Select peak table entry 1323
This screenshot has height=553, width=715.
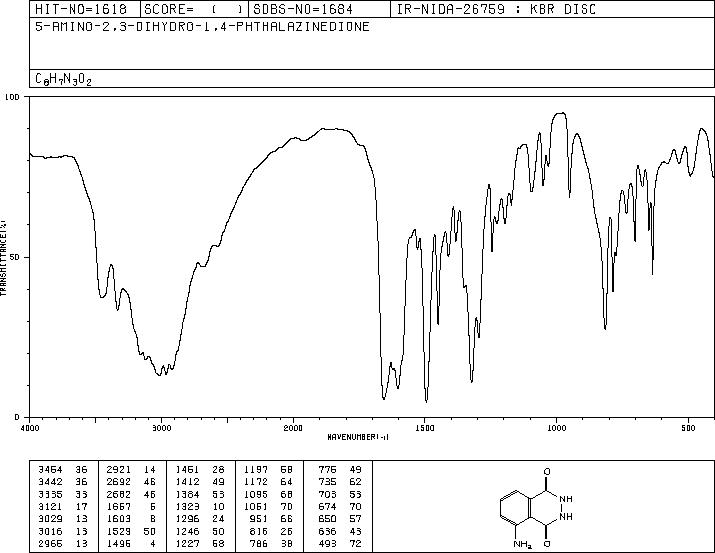click(x=187, y=506)
